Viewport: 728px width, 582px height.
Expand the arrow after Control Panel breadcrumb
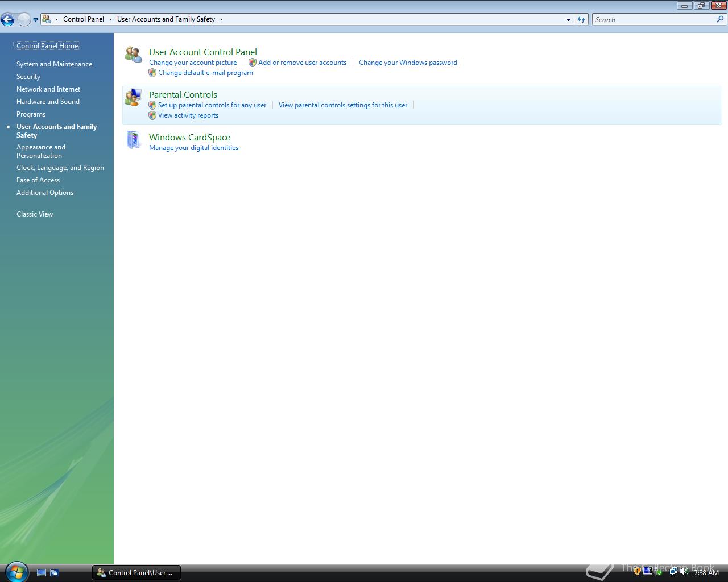tap(111, 19)
